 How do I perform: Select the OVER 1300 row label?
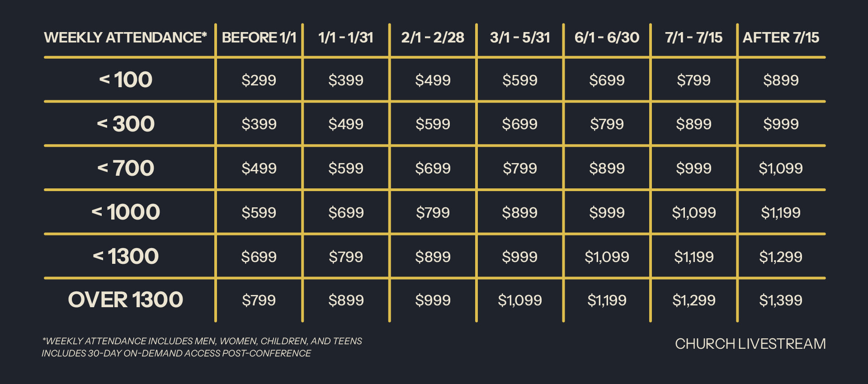tap(126, 300)
